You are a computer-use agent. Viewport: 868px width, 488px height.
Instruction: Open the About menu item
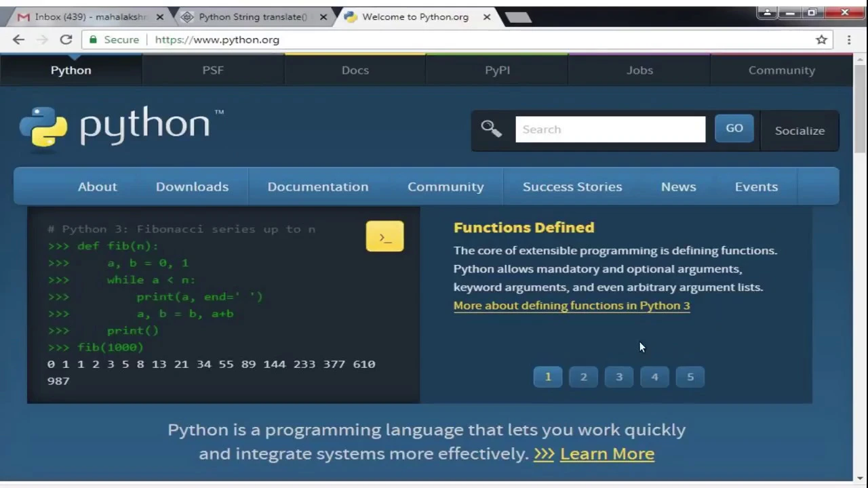[98, 186]
